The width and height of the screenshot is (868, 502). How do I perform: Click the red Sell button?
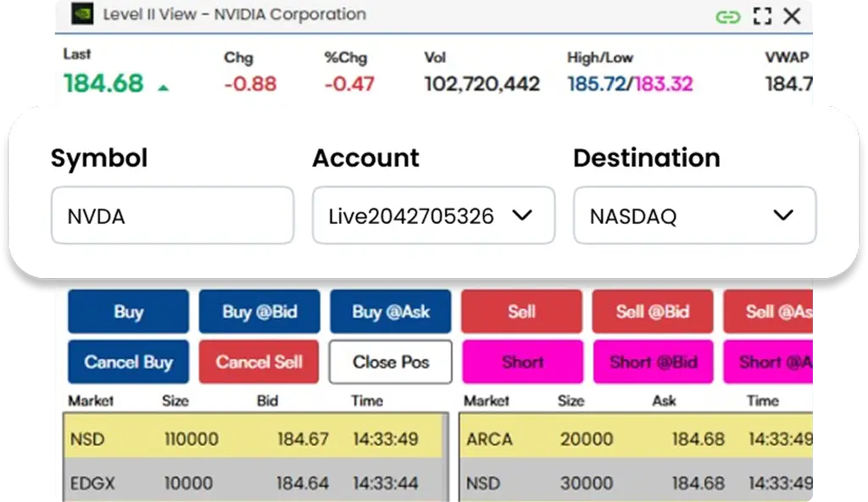tap(521, 311)
